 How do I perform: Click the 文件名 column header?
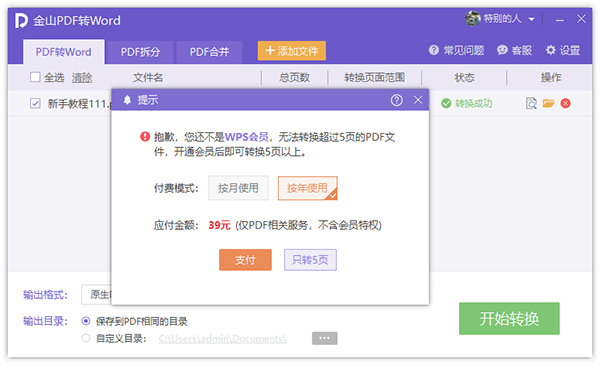pos(148,78)
